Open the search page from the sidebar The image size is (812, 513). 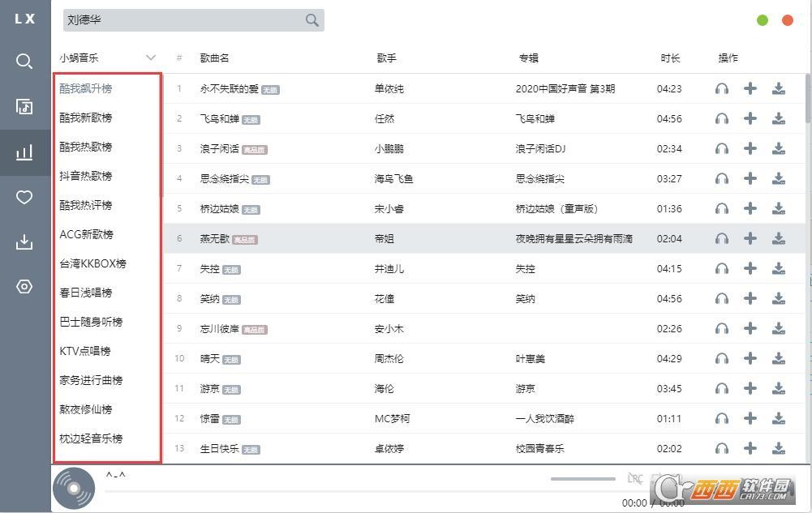coord(24,62)
